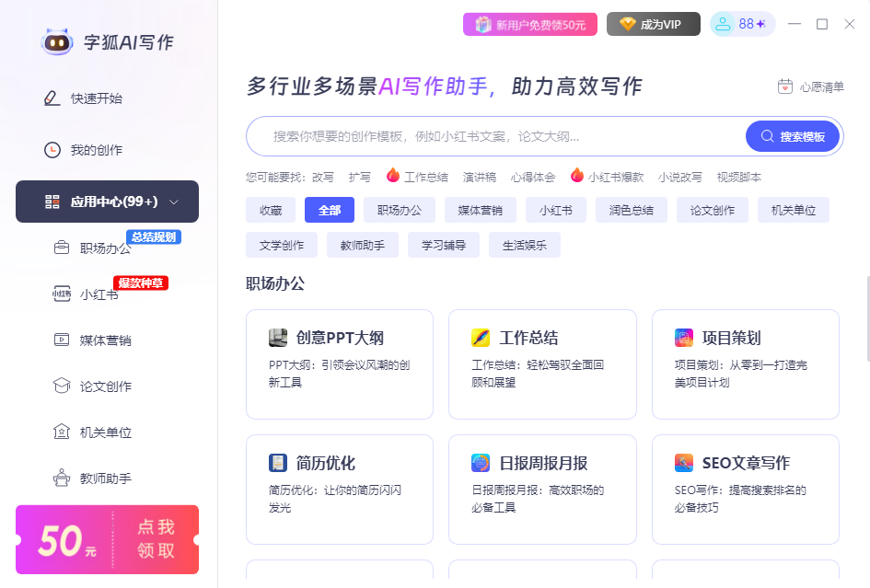Image resolution: width=870 pixels, height=588 pixels.
Task: Click the 心得体会 suggestion link
Action: tap(533, 177)
